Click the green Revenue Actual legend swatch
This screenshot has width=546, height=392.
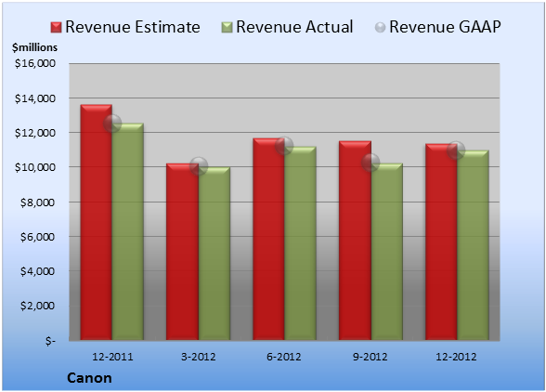pyautogui.click(x=227, y=28)
